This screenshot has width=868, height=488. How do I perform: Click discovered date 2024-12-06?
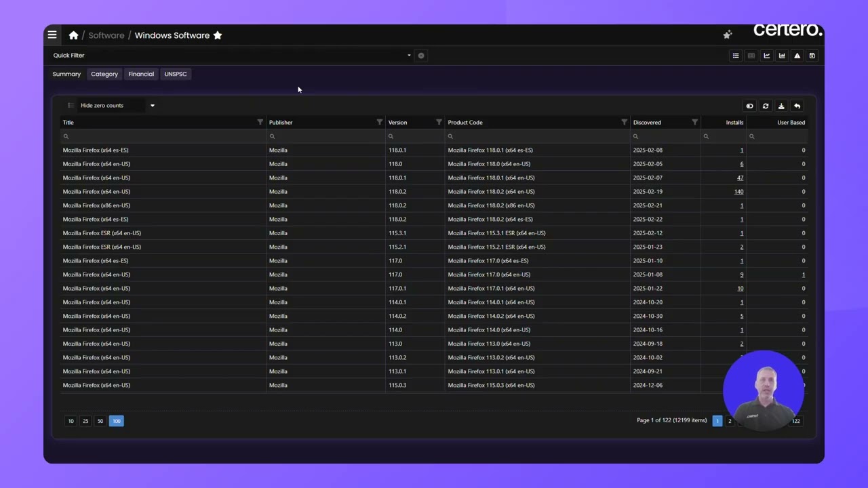[x=648, y=385]
